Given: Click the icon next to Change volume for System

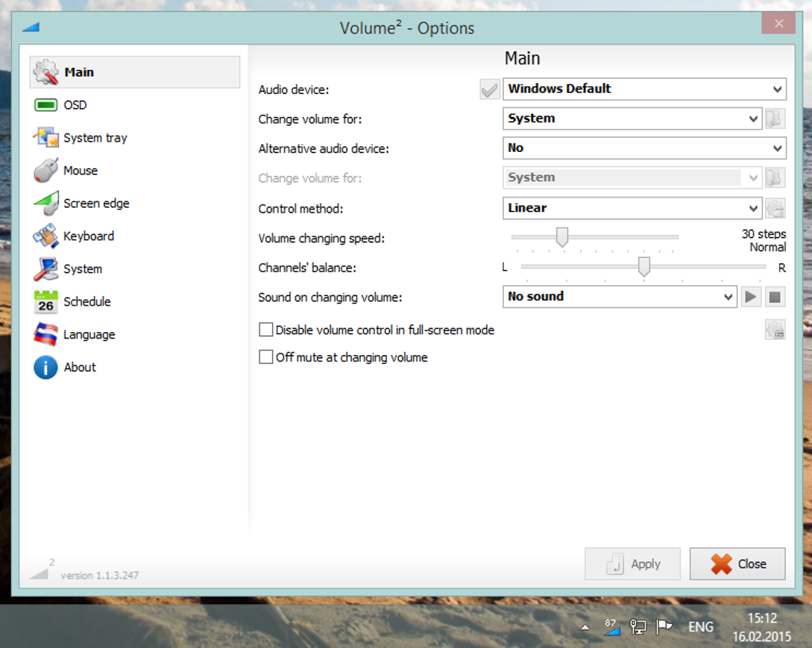Looking at the screenshot, I should click(x=775, y=119).
